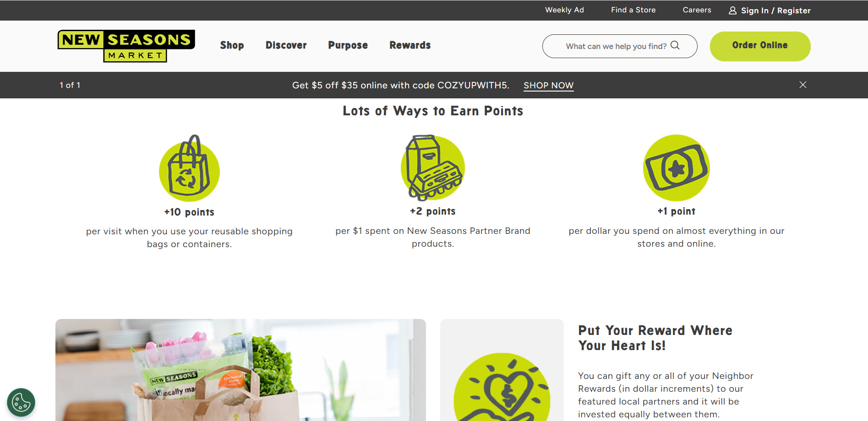
Task: Open the Shop menu
Action: 232,45
